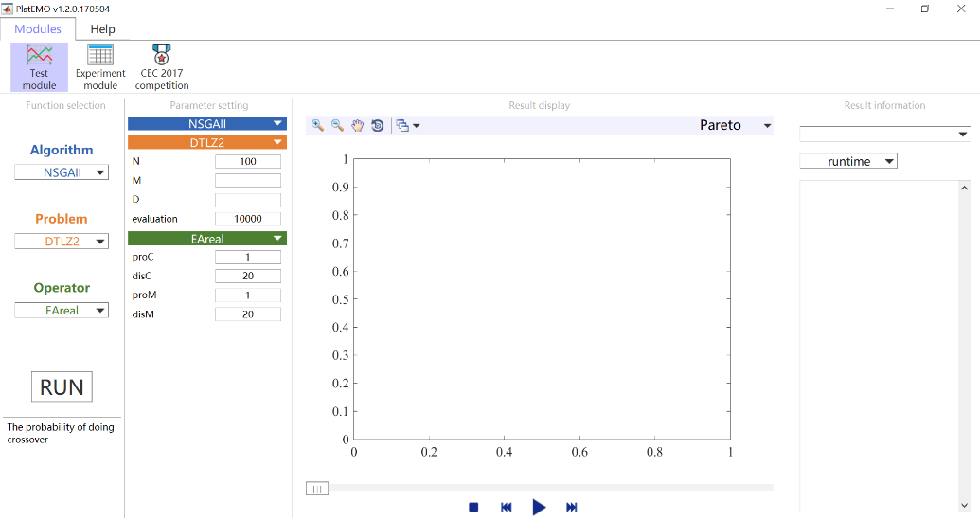Screen dimensions: 980x521
Task: Activate the rotate 3D tool
Action: click(x=378, y=125)
